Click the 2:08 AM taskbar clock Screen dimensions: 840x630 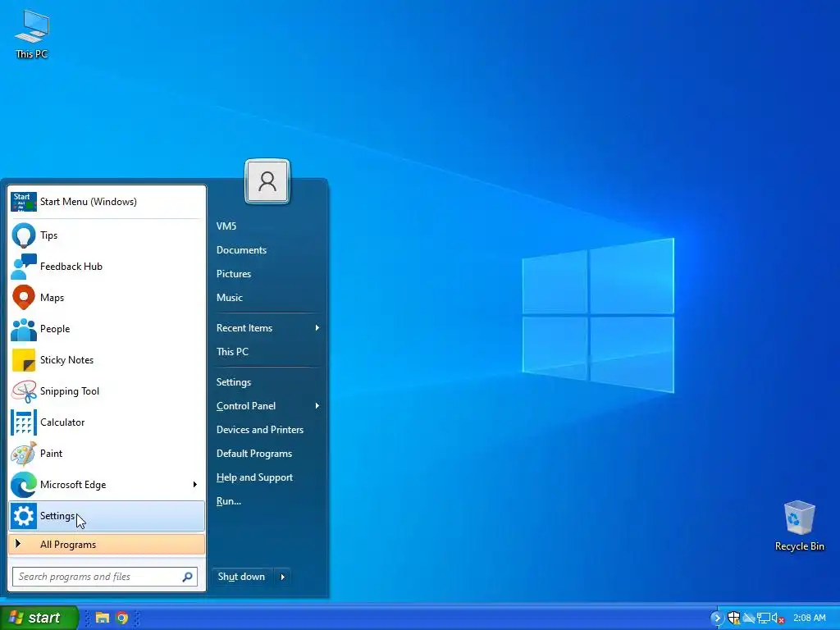tap(810, 619)
